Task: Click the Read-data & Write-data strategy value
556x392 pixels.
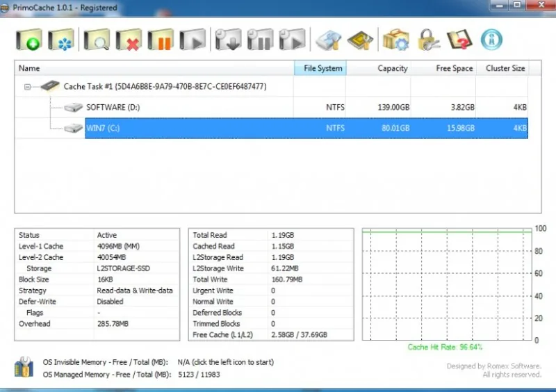Action: pos(135,291)
